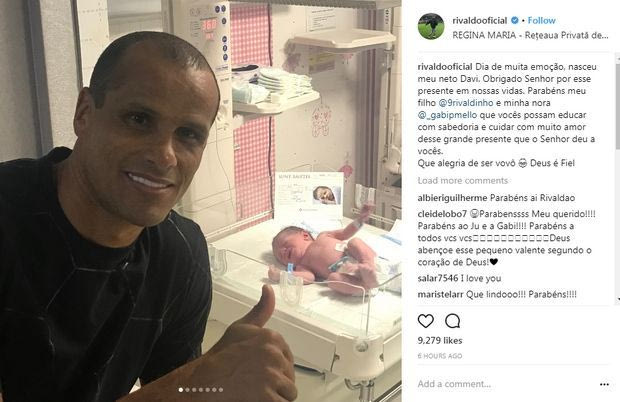Open maristelarr commenter profile
Viewport: 620px width, 402px height.
click(440, 294)
